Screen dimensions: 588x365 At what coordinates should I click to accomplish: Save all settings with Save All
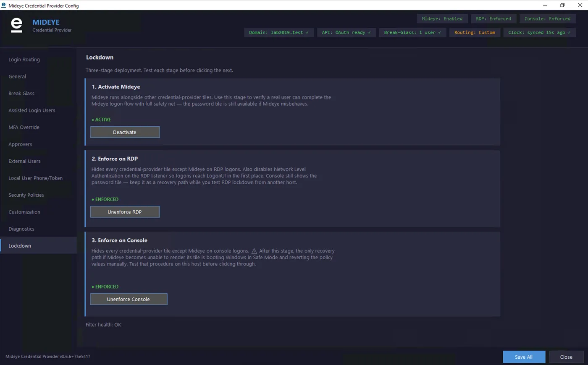tap(524, 357)
